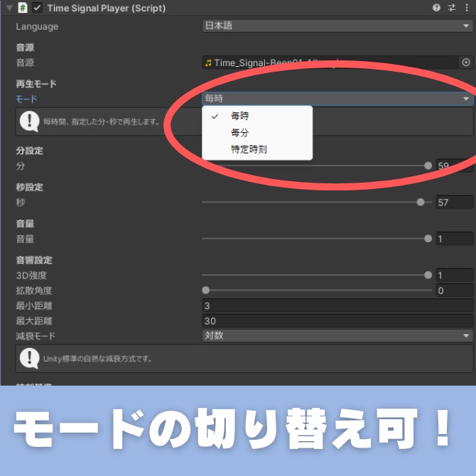
Task: Open the component three-dot context menu
Action: click(467, 8)
